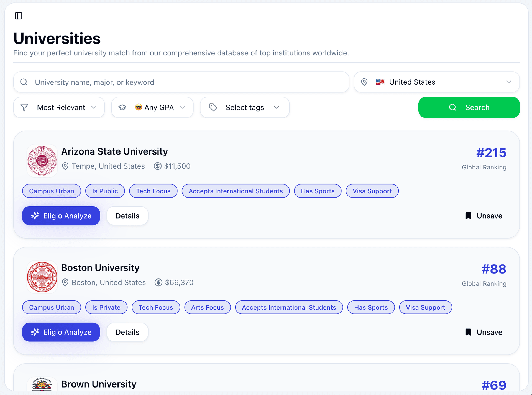Click the Has Sports tag on Arizona State
The image size is (532, 395).
click(318, 191)
